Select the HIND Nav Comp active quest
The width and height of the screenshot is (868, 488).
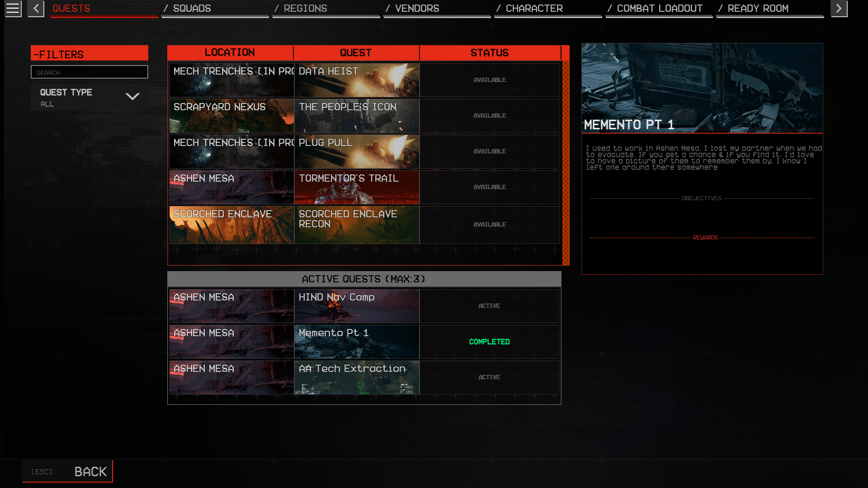point(357,306)
